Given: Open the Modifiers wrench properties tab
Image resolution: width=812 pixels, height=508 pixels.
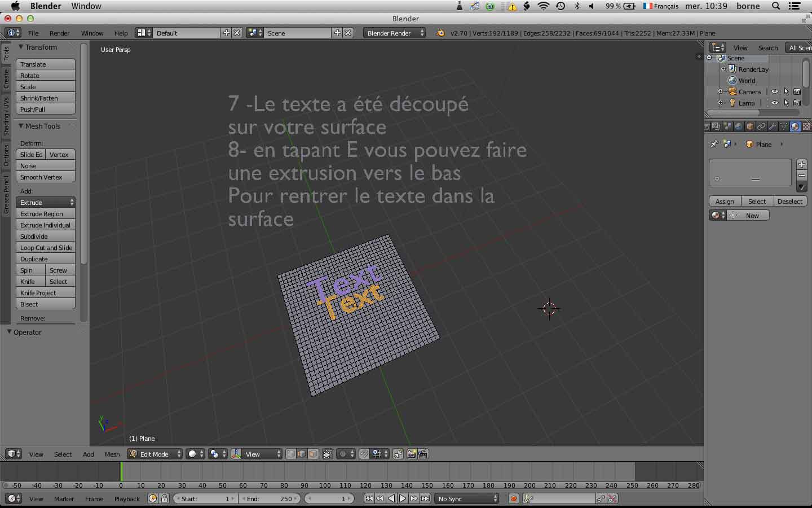Looking at the screenshot, I should coord(773,126).
